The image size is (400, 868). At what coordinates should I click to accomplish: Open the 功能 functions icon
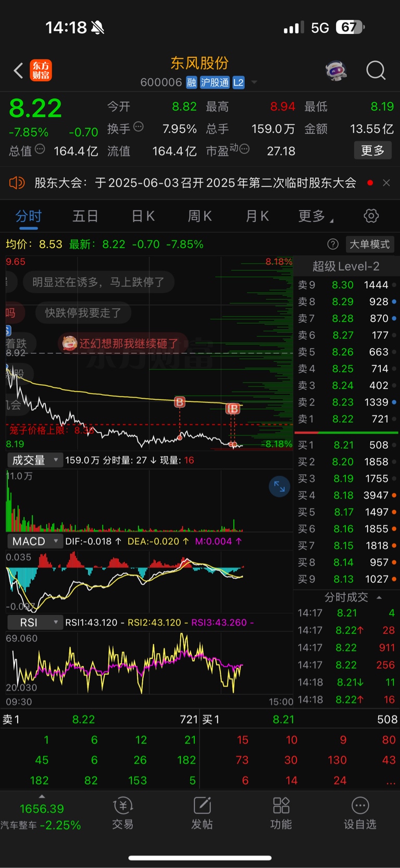281,813
